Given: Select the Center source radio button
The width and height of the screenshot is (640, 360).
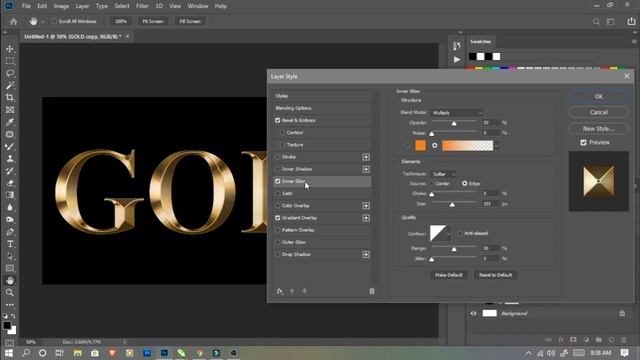Looking at the screenshot, I should point(431,184).
